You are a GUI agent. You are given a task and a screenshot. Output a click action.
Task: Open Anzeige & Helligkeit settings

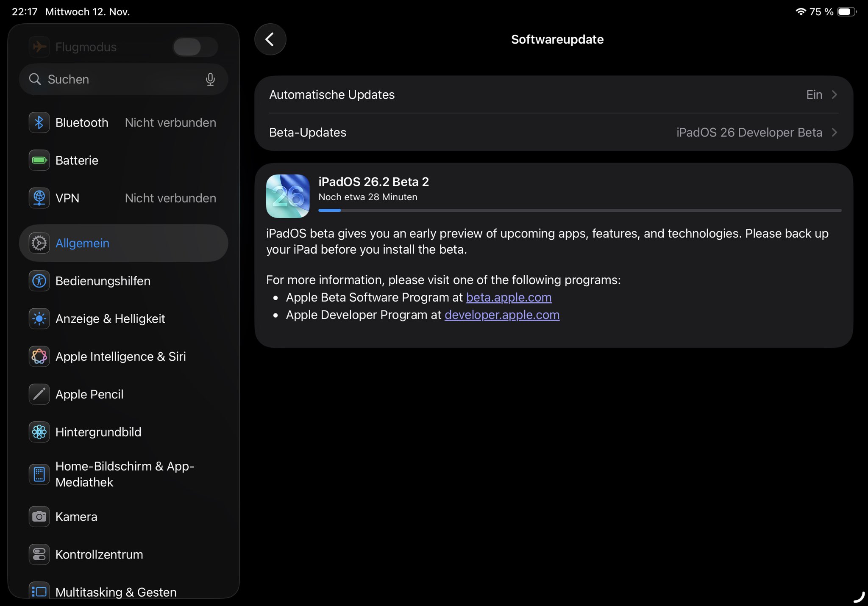(110, 318)
